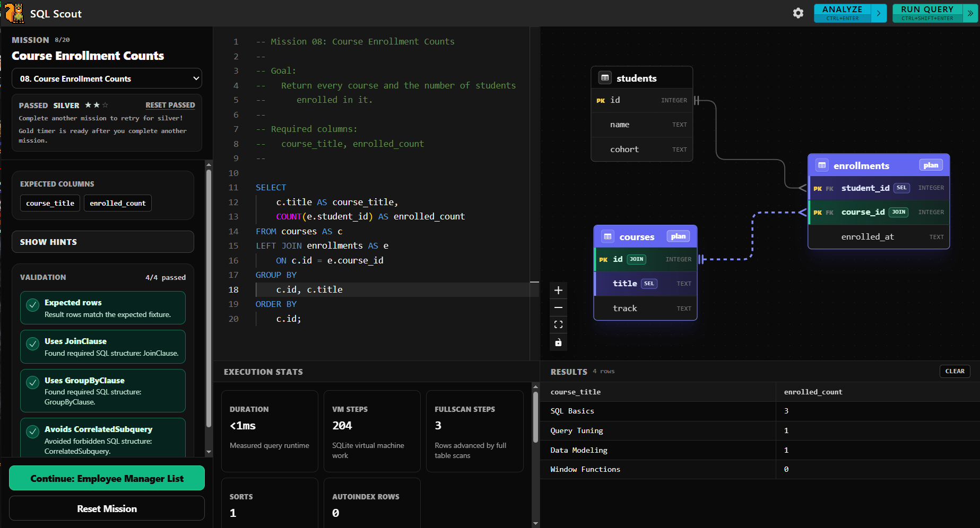Click the Run Query button
This screenshot has width=980, height=528.
pos(927,13)
